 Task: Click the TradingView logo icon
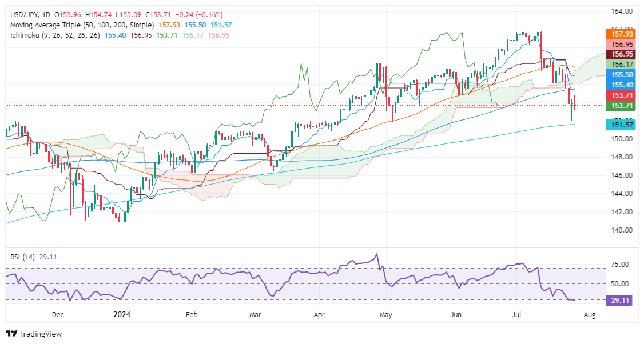12,334
